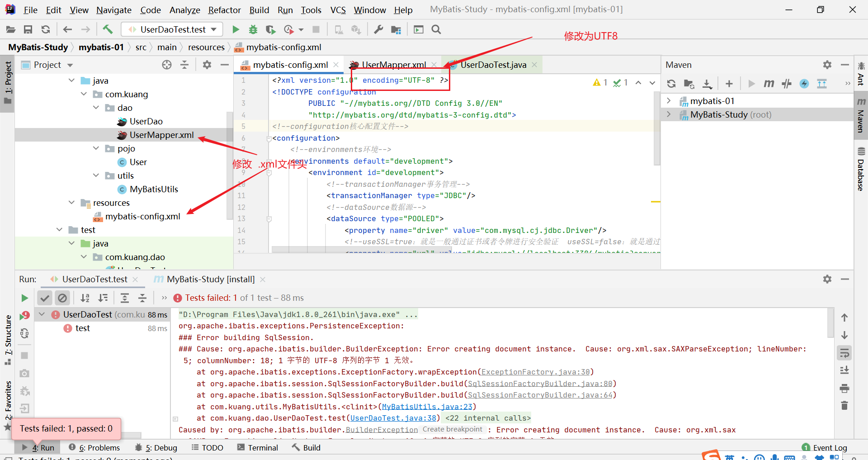Open UserDaoTest.test run configuration dropdown
This screenshot has width=868, height=460.
click(172, 29)
